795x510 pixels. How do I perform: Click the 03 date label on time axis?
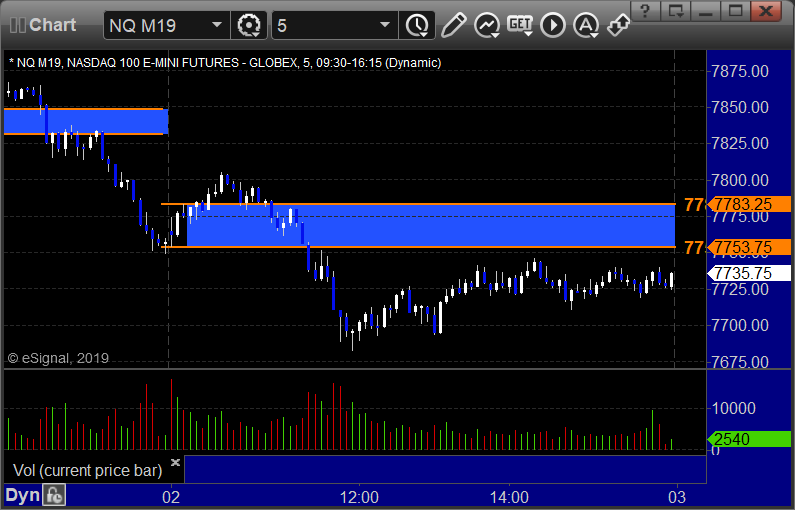(x=676, y=497)
